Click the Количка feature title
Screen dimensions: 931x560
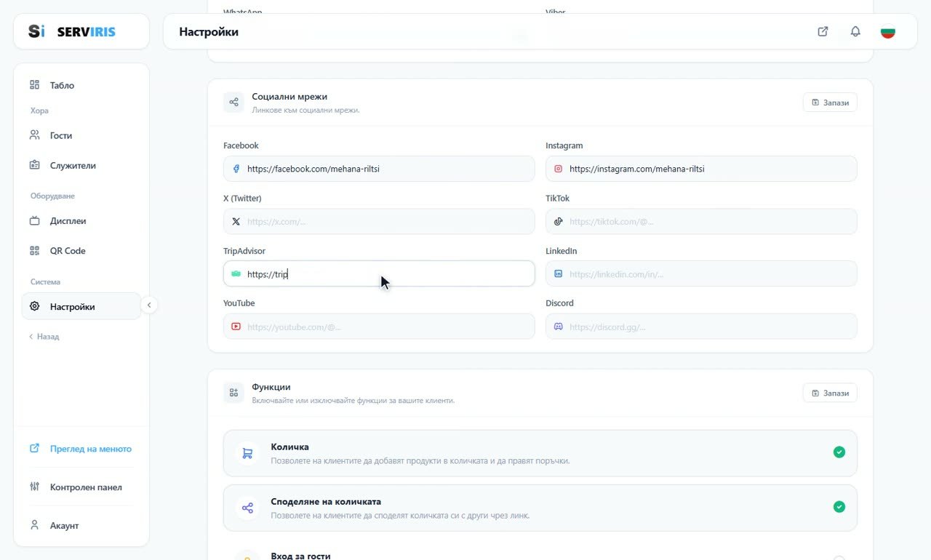(x=289, y=447)
